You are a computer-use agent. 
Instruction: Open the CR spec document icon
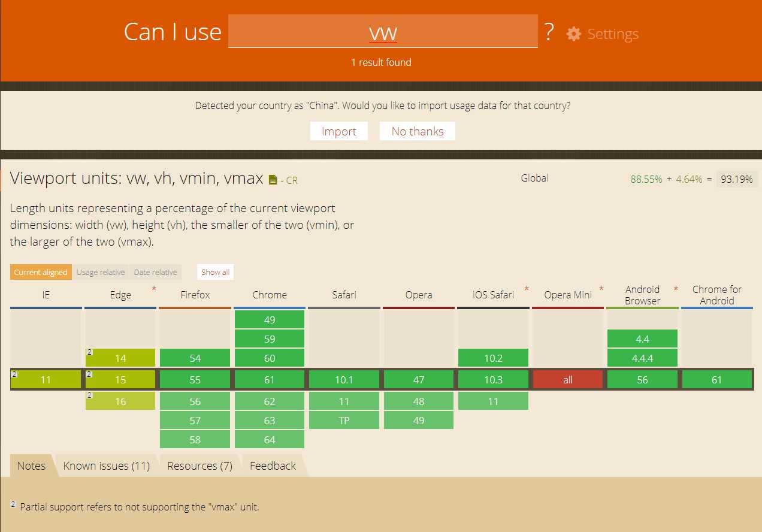point(273,180)
